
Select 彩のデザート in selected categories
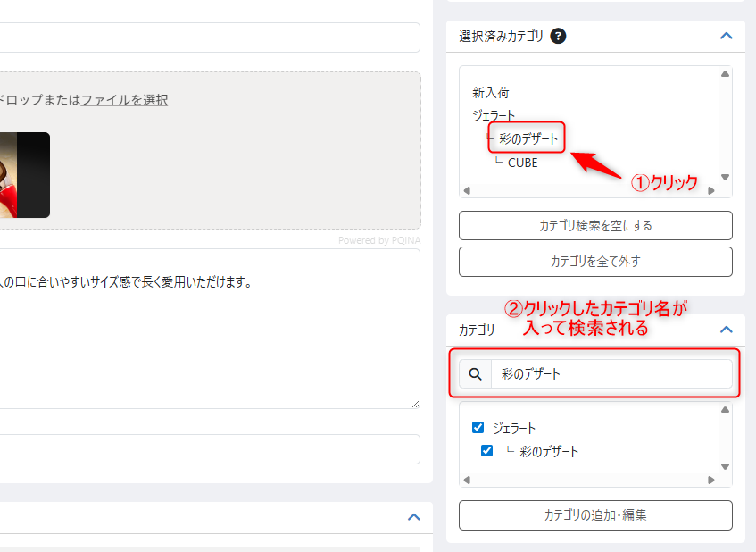pos(528,138)
